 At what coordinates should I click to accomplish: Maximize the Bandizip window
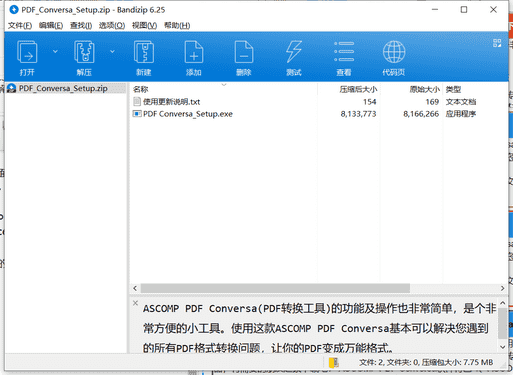(464, 10)
